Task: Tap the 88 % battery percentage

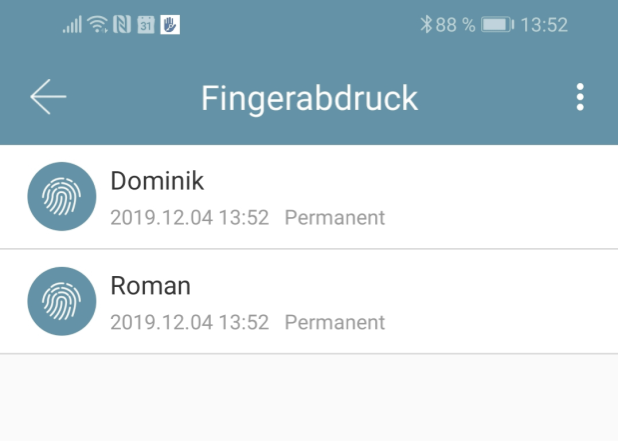Action: (455, 24)
